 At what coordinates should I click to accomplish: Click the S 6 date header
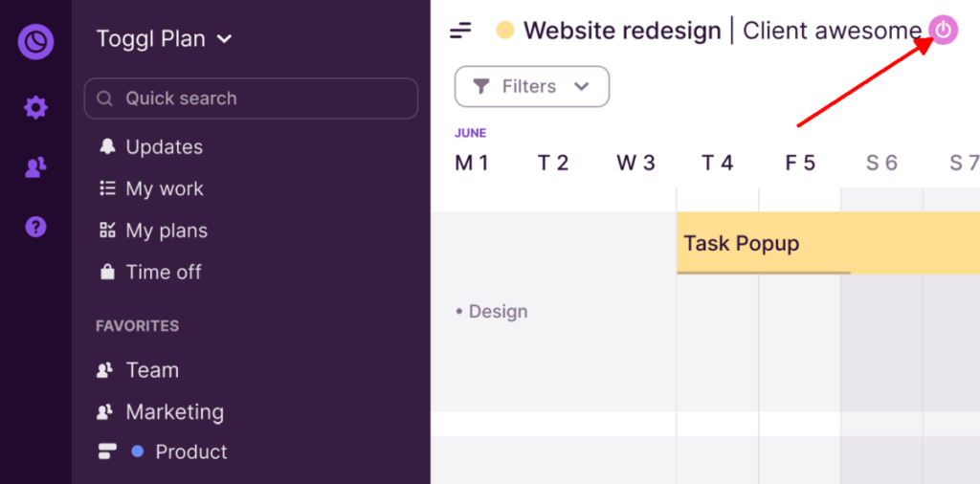click(x=881, y=163)
